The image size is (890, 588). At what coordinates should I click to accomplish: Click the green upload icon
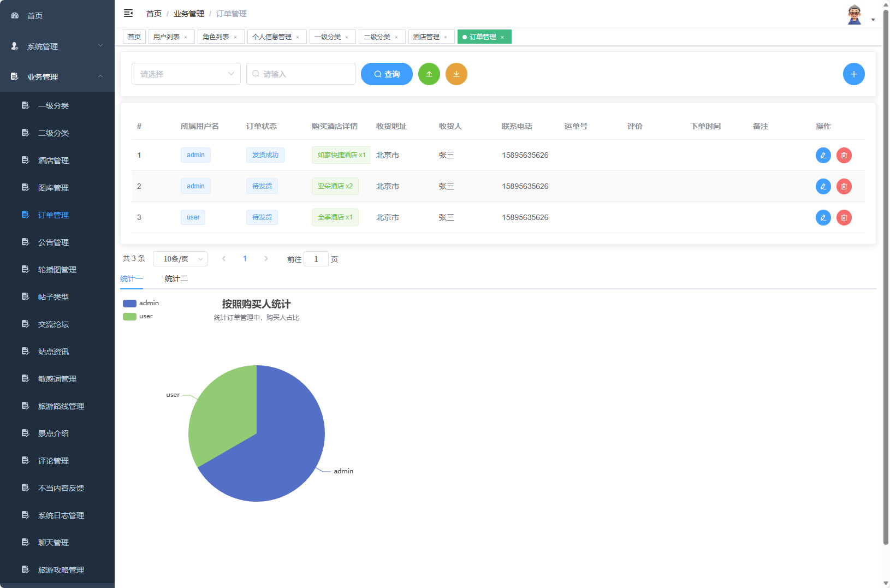(x=429, y=74)
